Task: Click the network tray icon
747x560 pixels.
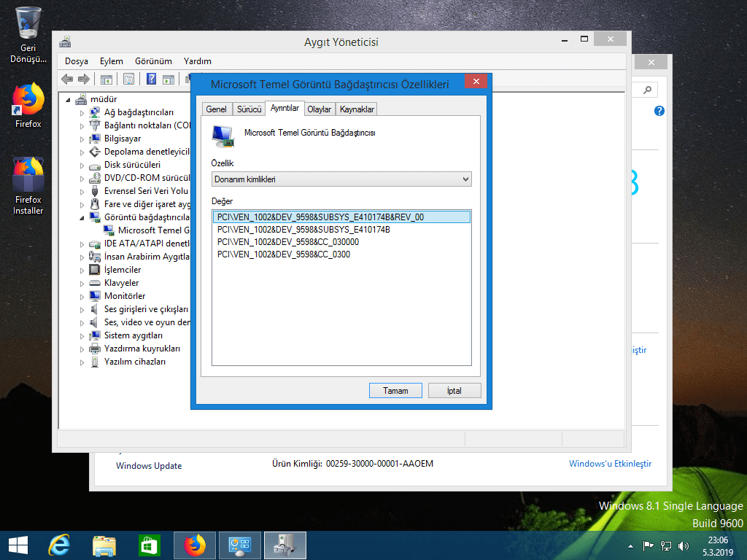Action: 666,545
